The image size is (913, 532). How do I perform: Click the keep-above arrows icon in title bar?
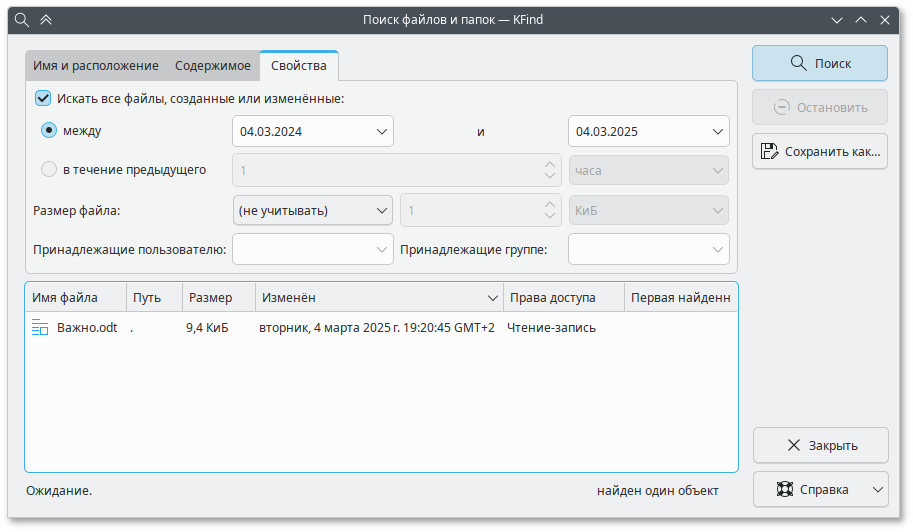coord(45,19)
